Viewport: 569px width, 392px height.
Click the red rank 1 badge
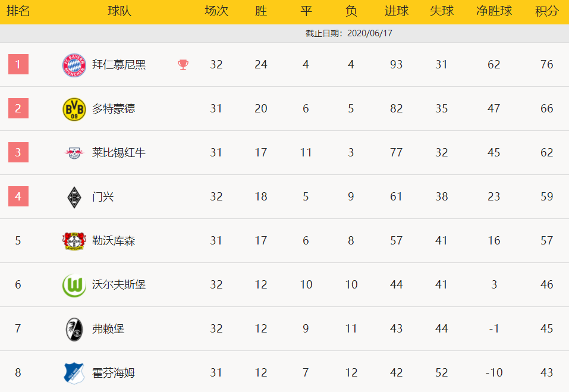pyautogui.click(x=18, y=64)
